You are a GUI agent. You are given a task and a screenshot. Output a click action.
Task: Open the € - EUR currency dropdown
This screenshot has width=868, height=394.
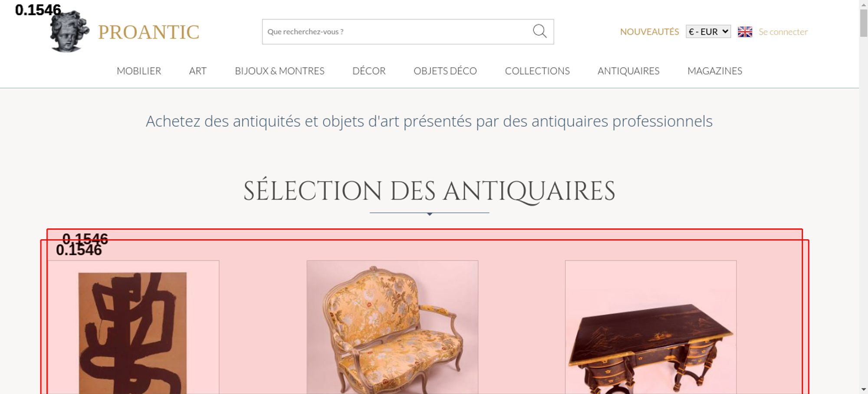click(x=708, y=32)
